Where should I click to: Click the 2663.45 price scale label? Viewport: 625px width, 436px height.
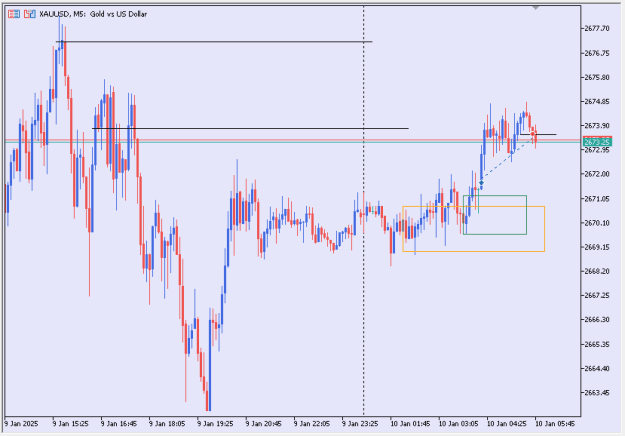coord(597,393)
